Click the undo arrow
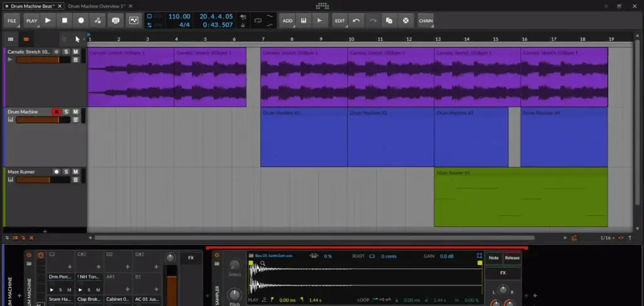 pyautogui.click(x=357, y=21)
